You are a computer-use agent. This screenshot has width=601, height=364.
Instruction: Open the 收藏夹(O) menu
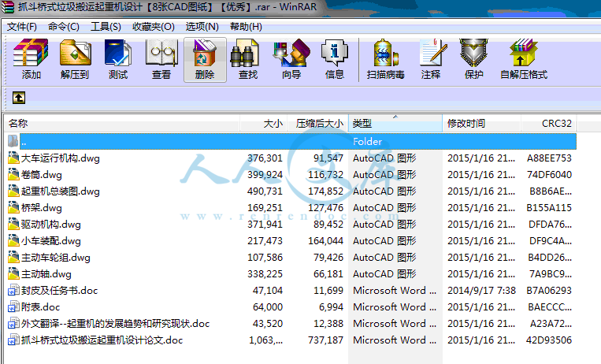click(154, 27)
